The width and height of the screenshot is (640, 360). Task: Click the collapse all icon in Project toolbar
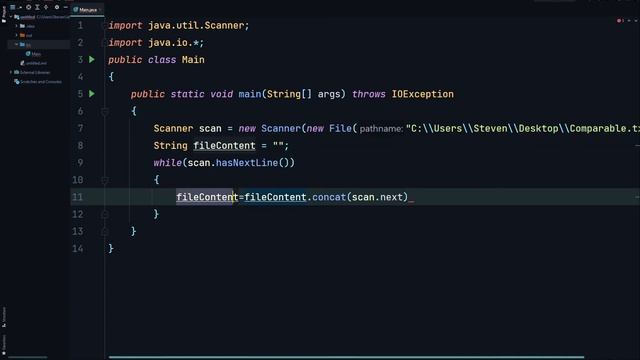(x=46, y=7)
